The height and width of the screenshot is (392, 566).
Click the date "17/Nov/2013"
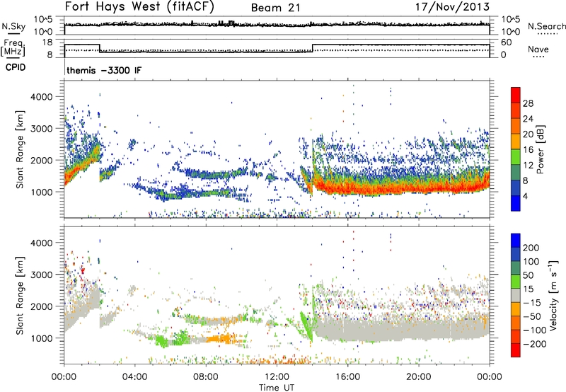click(x=452, y=6)
